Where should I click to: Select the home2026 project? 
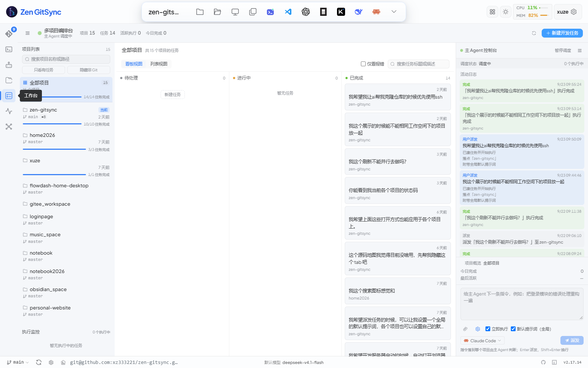click(x=66, y=142)
